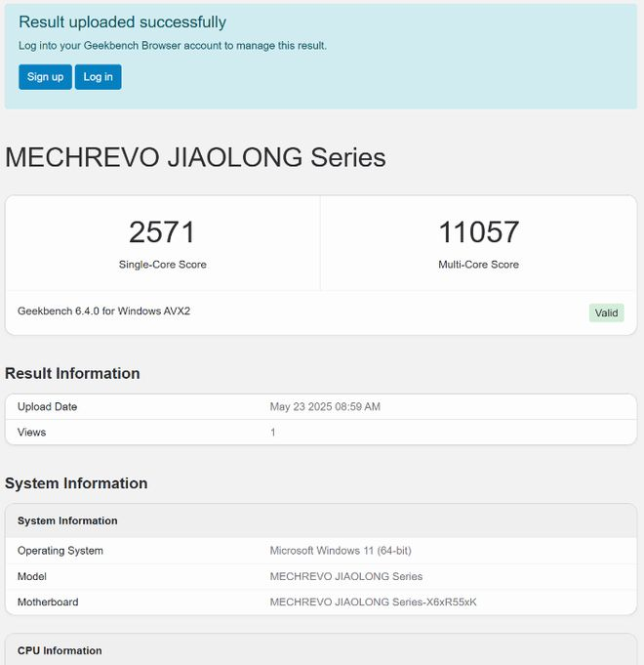
Task: Select the JIAOLONG Series-X6xR55xK motherboard value
Action: (373, 602)
